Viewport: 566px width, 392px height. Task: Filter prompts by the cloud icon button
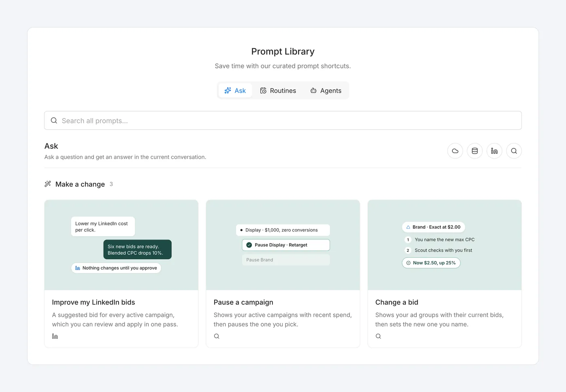tap(455, 151)
